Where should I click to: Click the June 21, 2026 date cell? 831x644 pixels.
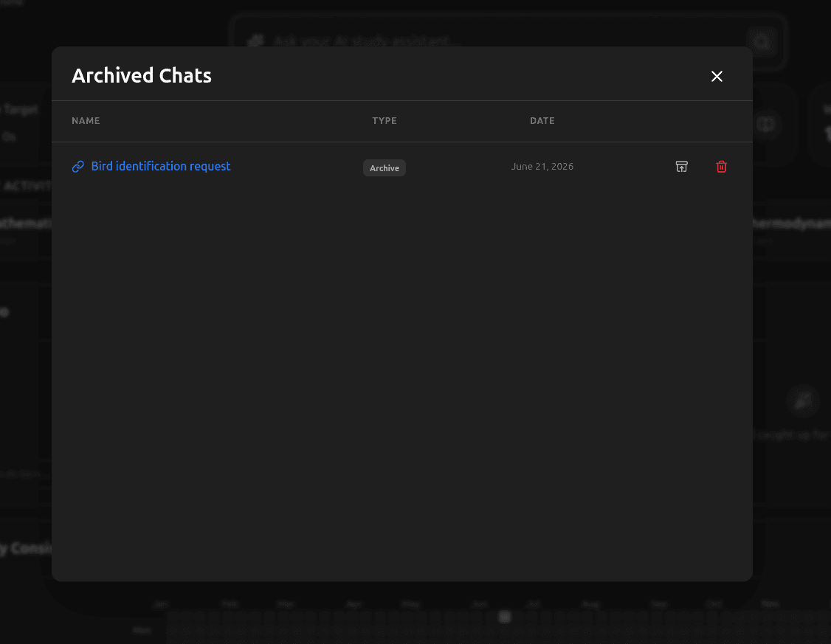(x=542, y=166)
